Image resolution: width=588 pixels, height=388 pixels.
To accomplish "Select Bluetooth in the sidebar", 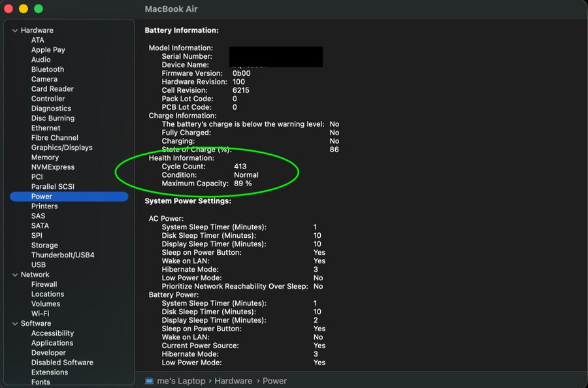I will (x=48, y=69).
